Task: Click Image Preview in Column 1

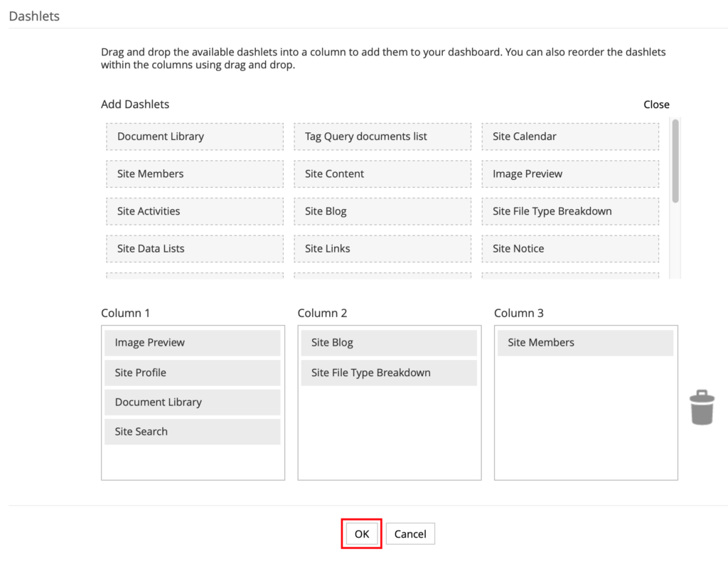Action: pyautogui.click(x=192, y=343)
